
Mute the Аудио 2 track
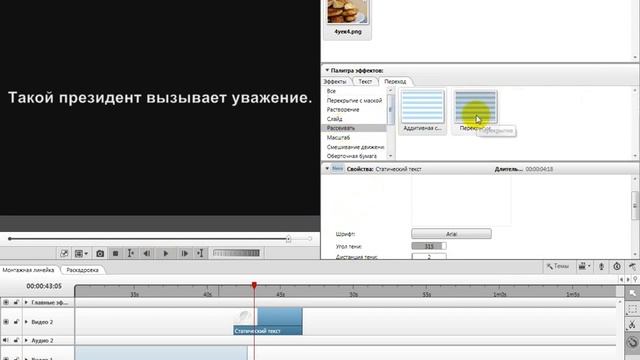click(6, 340)
